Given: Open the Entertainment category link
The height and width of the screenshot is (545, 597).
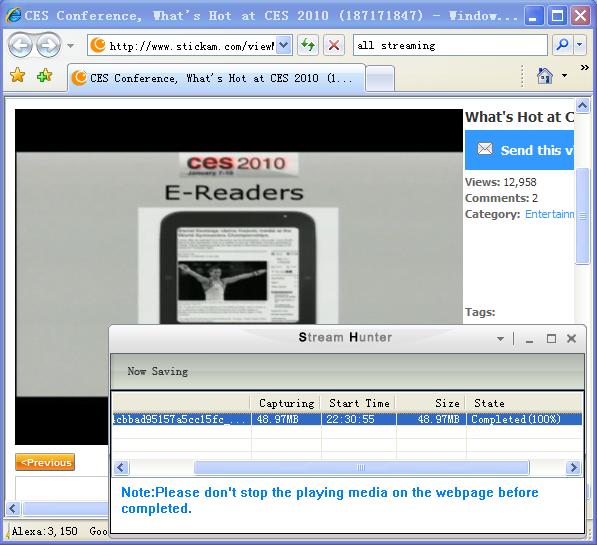Looking at the screenshot, I should coord(549,214).
